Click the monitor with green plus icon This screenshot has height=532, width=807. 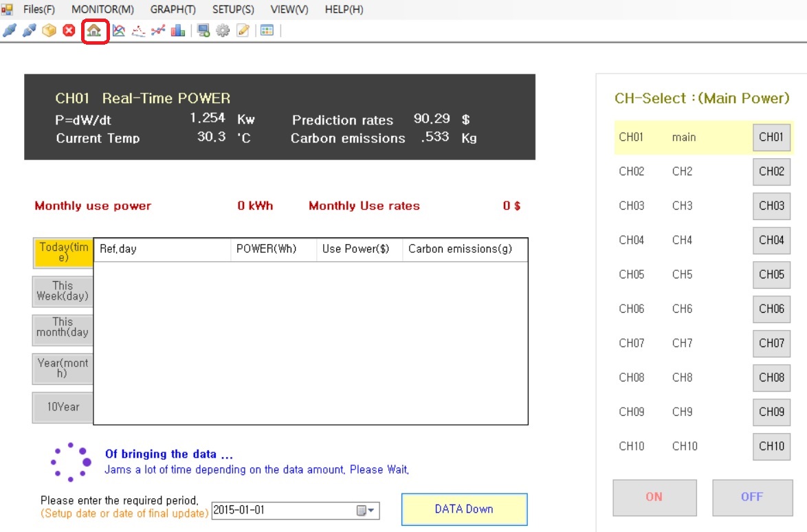[203, 31]
